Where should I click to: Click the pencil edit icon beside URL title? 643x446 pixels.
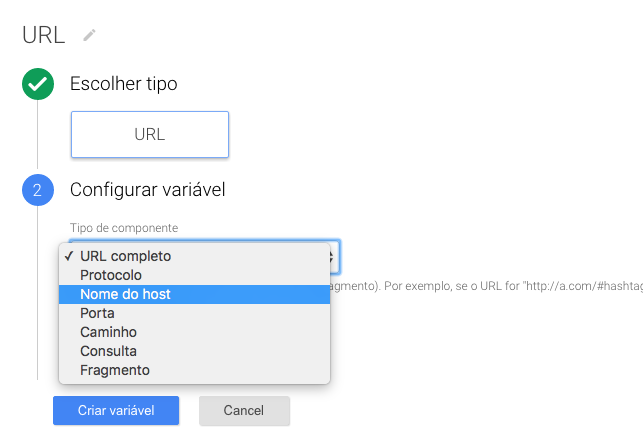click(x=90, y=35)
